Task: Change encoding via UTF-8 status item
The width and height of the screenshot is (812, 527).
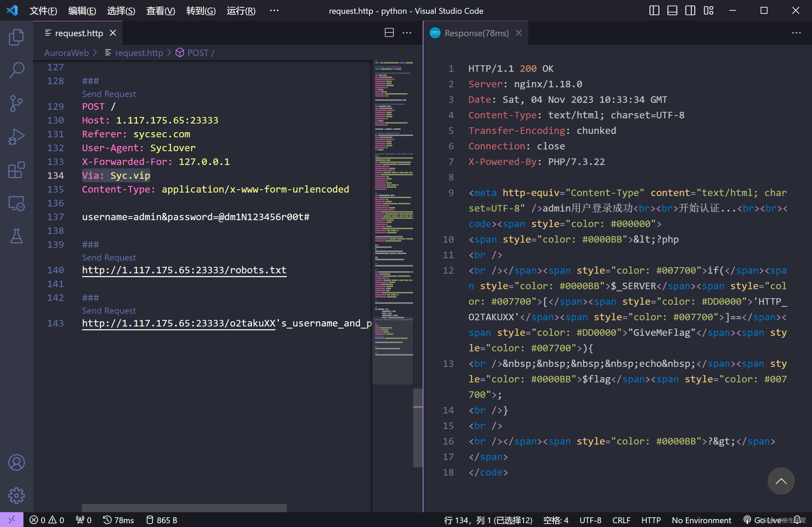Action: 590,520
